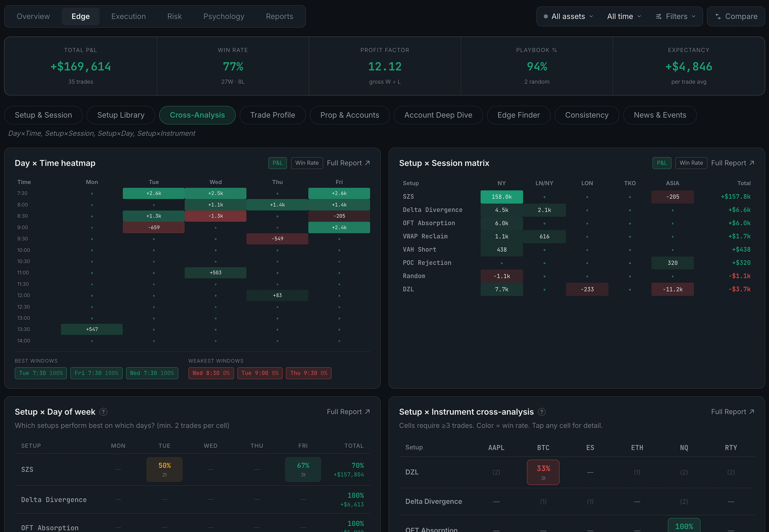Click the +$157.8k SZS total value

click(x=736, y=197)
